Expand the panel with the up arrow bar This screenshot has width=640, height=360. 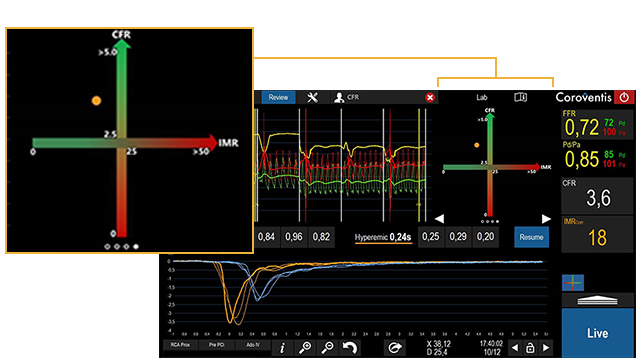(598, 300)
